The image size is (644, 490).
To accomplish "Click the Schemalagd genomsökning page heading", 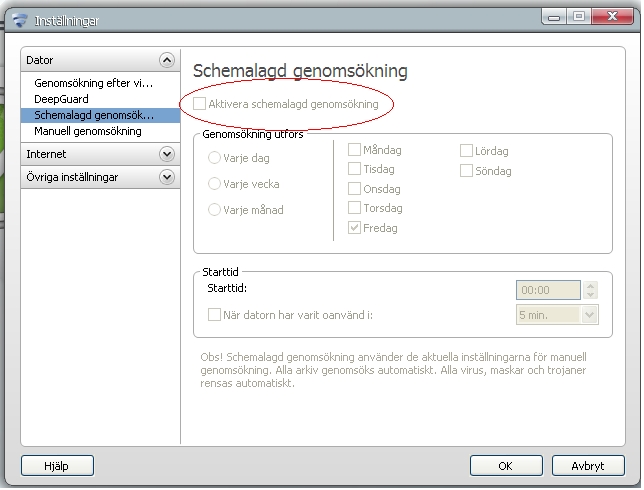I will [x=300, y=71].
